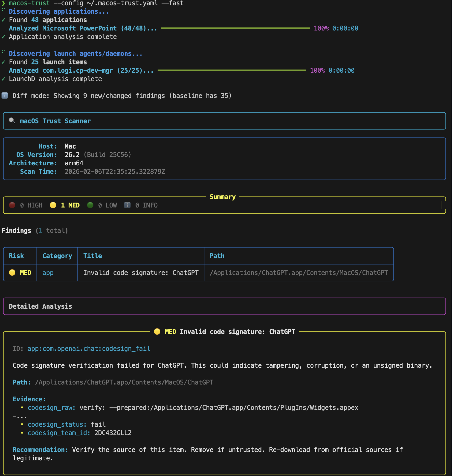Screen dimensions: 452x476
Task: Click the ChatGPT path in the findings table
Action: (299, 272)
